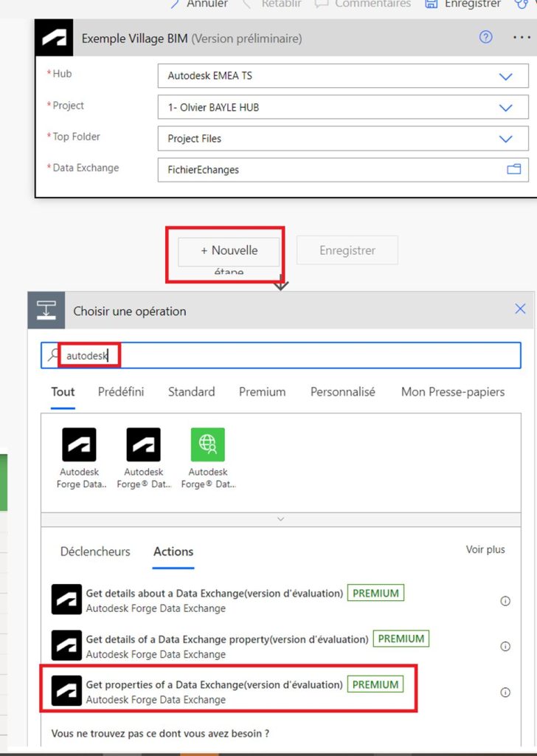Show info for Get details about a Data Exchange
The width and height of the screenshot is (537, 756).
tap(505, 601)
